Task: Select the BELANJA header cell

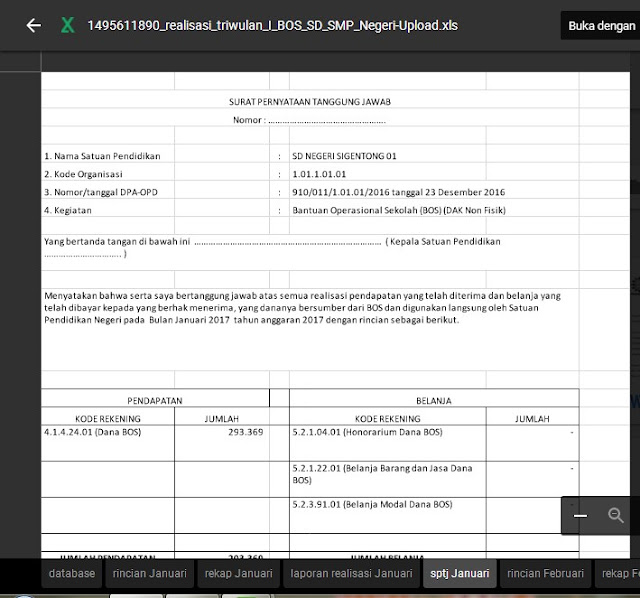Action: pos(434,398)
